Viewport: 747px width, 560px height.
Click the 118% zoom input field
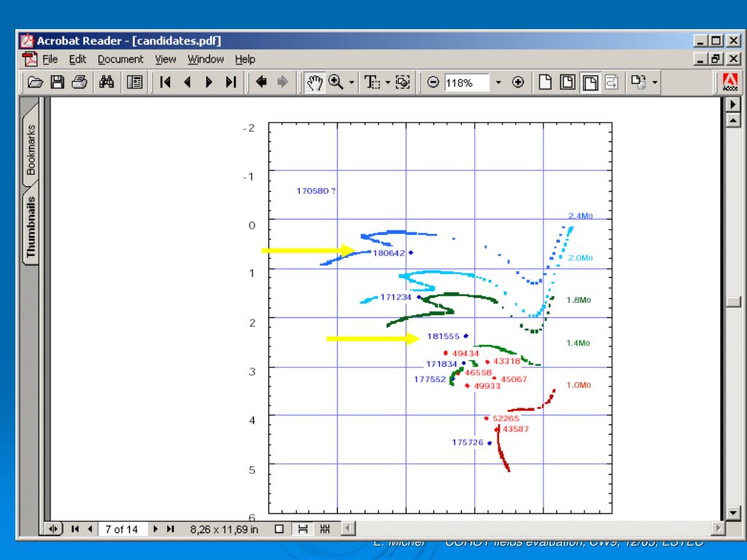(x=466, y=82)
